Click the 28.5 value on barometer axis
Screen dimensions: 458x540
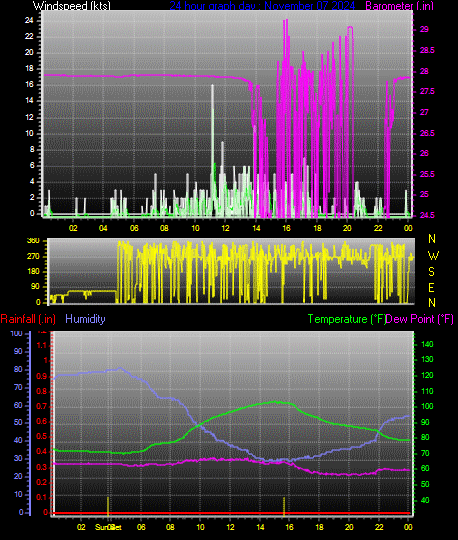point(427,51)
